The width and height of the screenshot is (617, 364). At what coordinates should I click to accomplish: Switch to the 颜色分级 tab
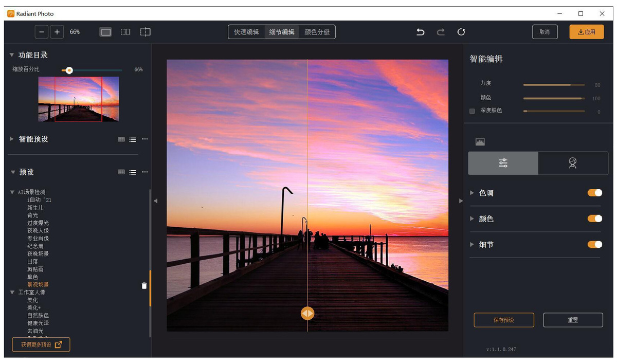pyautogui.click(x=317, y=32)
